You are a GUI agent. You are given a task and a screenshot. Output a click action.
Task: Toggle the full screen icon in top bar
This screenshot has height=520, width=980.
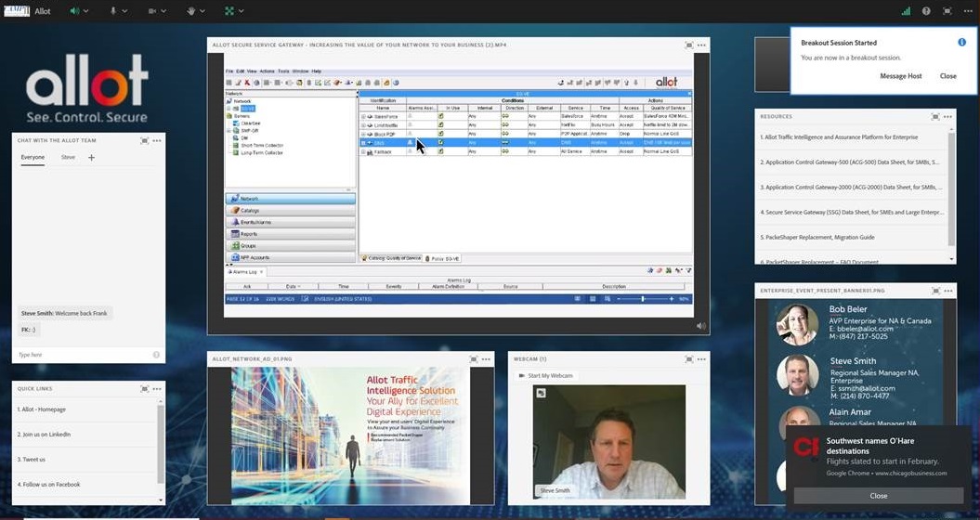coord(947,10)
